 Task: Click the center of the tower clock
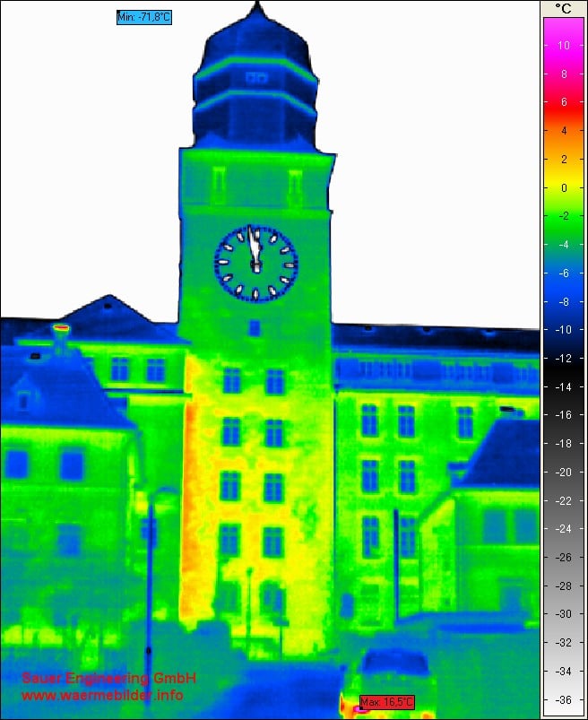coord(255,264)
